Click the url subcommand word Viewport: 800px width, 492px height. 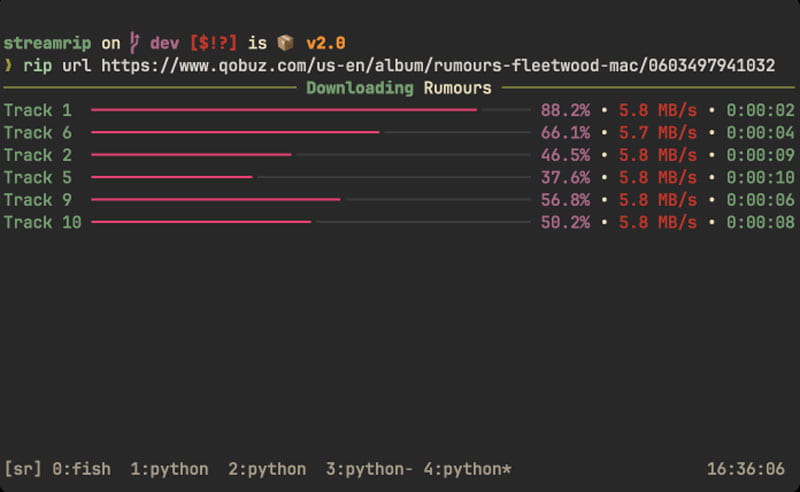tap(77, 65)
